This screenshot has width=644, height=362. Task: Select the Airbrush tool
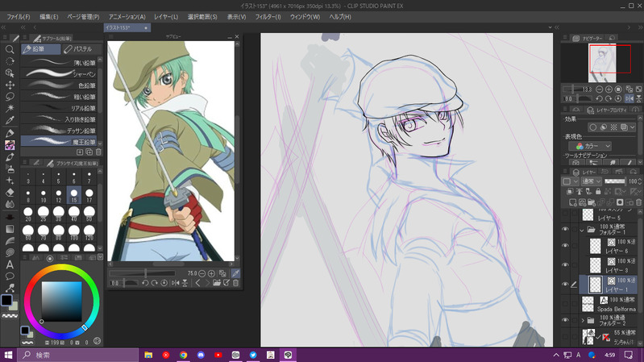(x=10, y=169)
